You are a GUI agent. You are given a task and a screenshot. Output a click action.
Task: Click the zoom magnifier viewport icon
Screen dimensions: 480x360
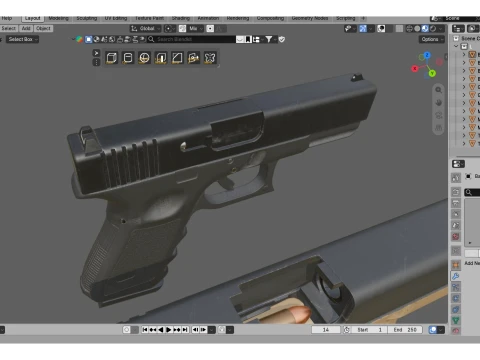[x=439, y=90]
